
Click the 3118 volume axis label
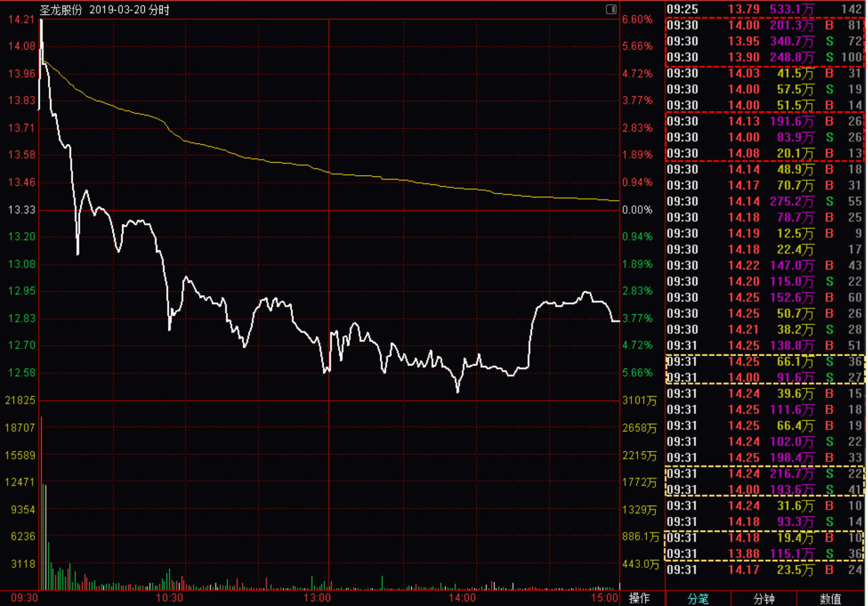coord(23,564)
